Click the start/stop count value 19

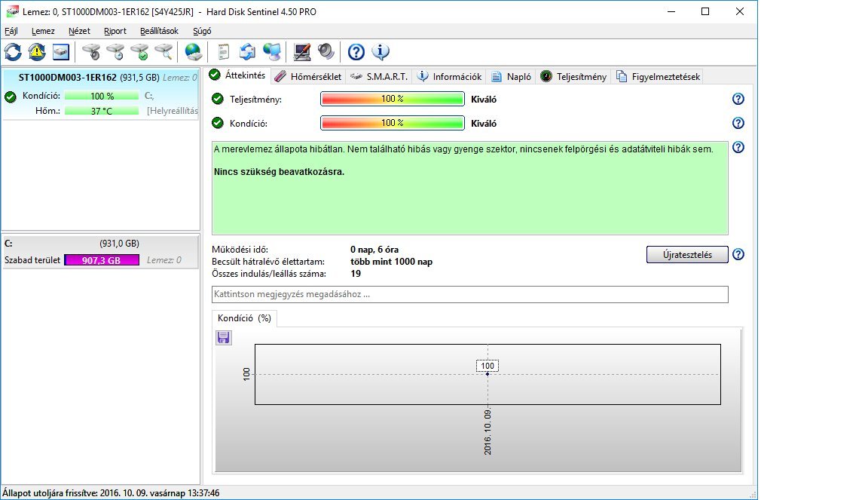tap(356, 274)
